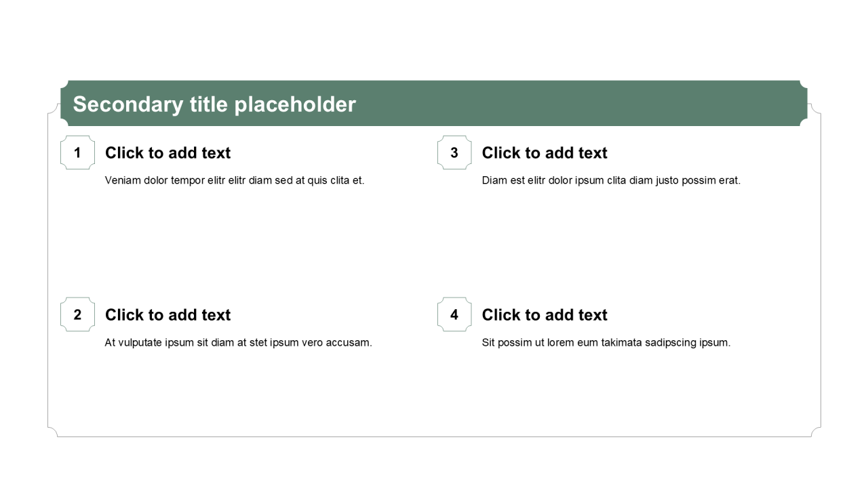This screenshot has width=868, height=488.
Task: Click the notched top-right corner of green banner
Action: pyautogui.click(x=803, y=85)
